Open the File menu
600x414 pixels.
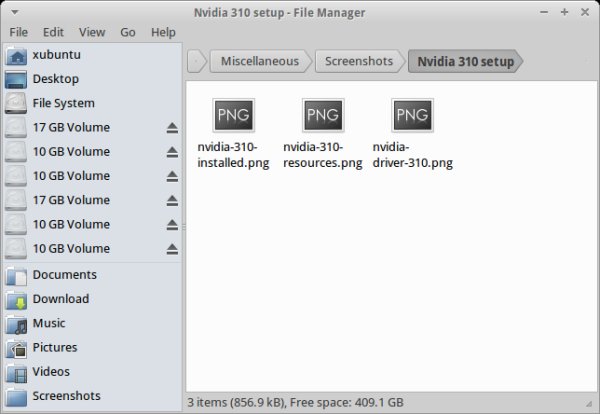tap(18, 32)
